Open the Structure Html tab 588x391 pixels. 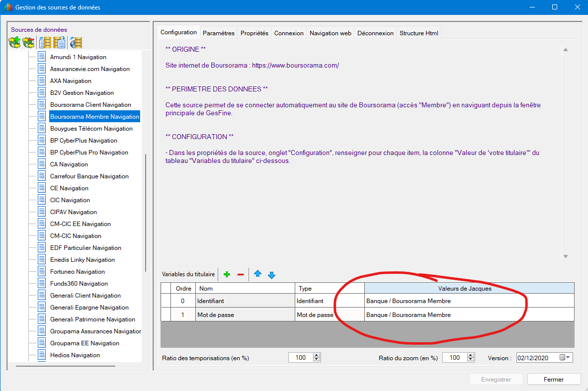pos(419,33)
